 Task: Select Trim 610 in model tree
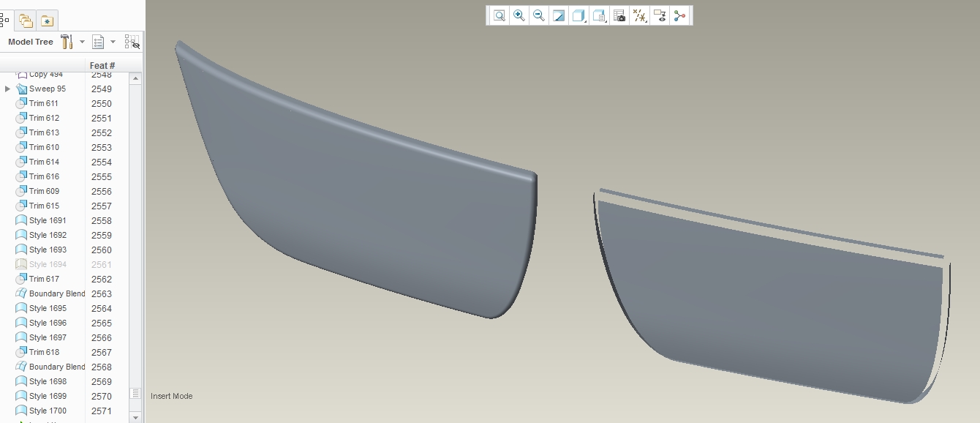click(x=44, y=147)
